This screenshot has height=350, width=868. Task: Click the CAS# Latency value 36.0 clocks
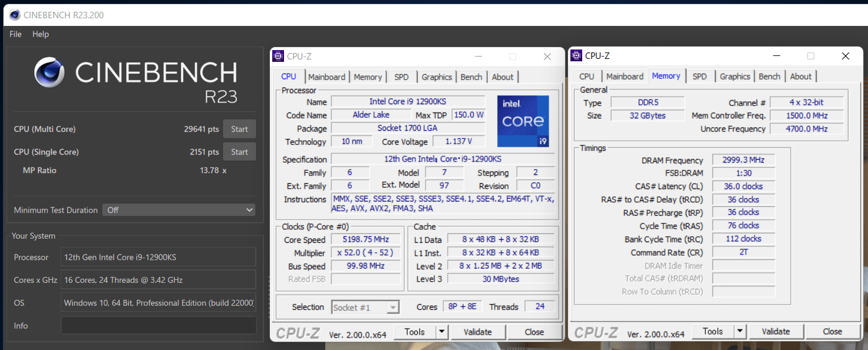point(743,186)
